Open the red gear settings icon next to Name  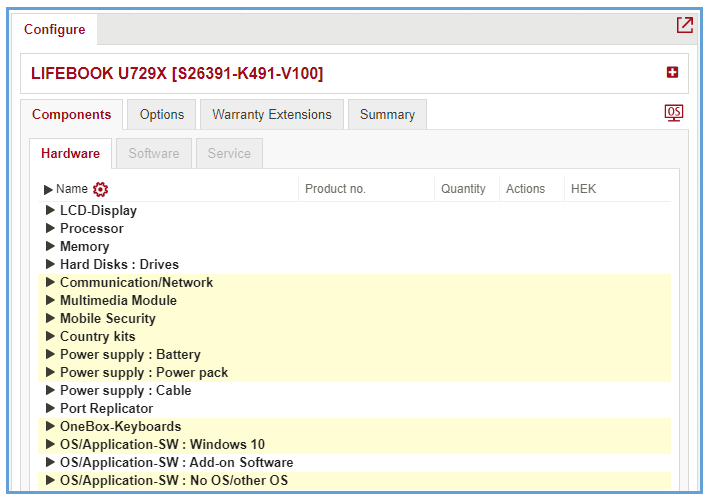point(100,189)
